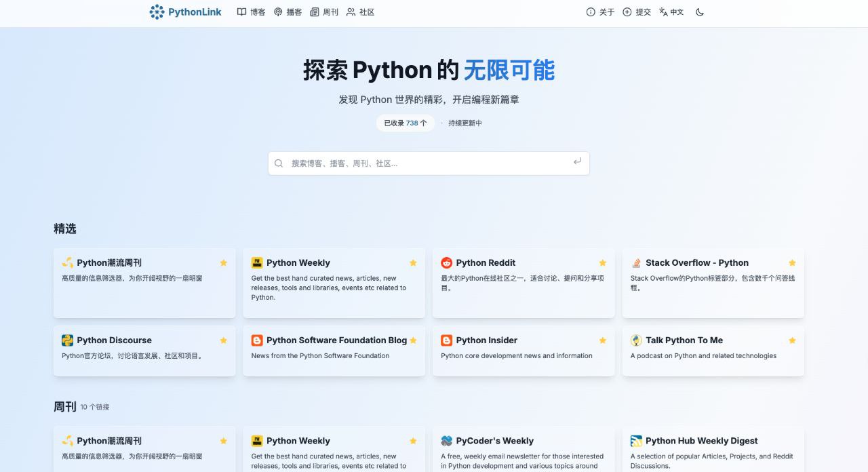
Task: Click the PyCoder's Weekly logo icon
Action: pyautogui.click(x=446, y=441)
